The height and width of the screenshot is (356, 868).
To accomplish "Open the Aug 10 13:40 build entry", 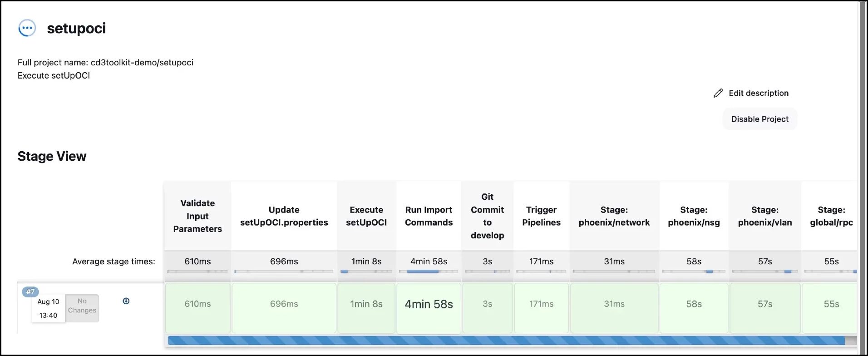I will coord(48,308).
